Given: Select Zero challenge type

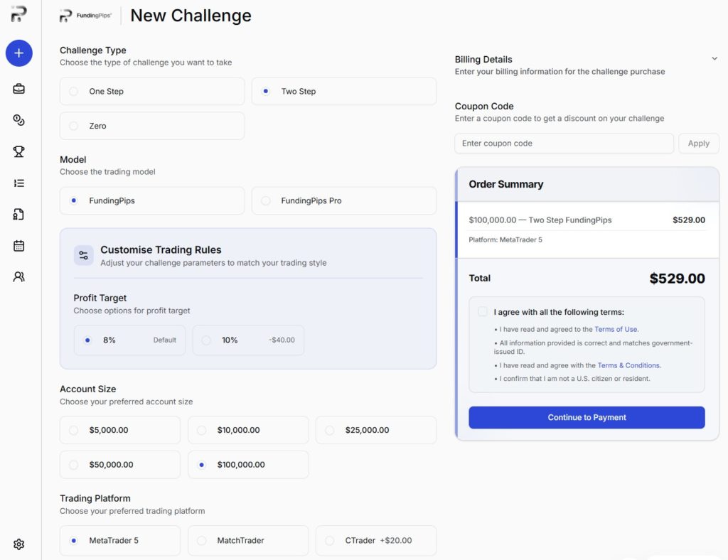Looking at the screenshot, I should (x=152, y=126).
